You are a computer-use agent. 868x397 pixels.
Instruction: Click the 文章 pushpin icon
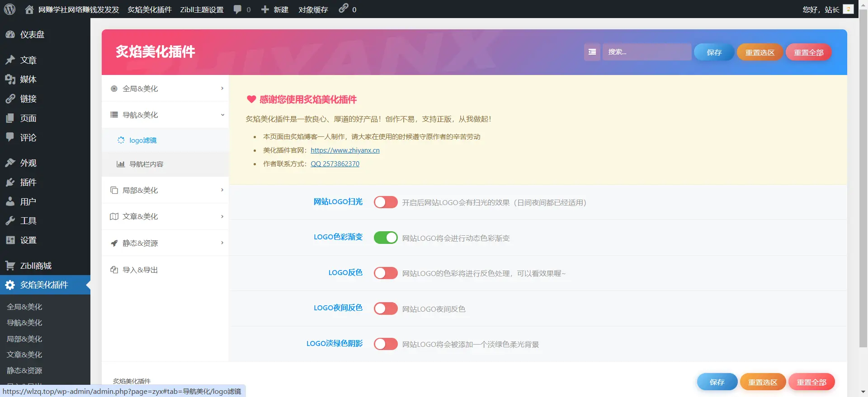click(x=10, y=60)
